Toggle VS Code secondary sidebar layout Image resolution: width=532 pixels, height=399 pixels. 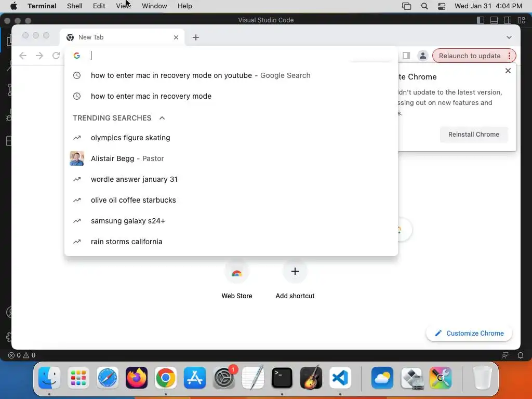tap(508, 20)
